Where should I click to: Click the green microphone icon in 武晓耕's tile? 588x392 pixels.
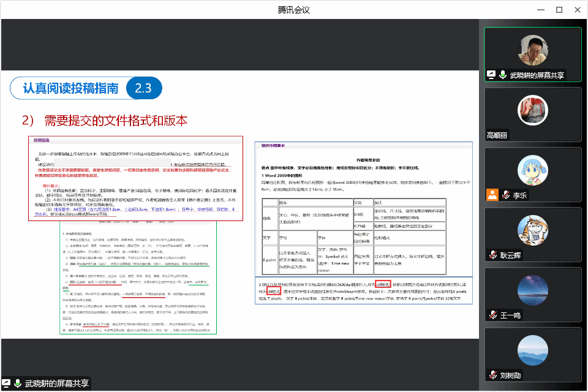[503, 75]
